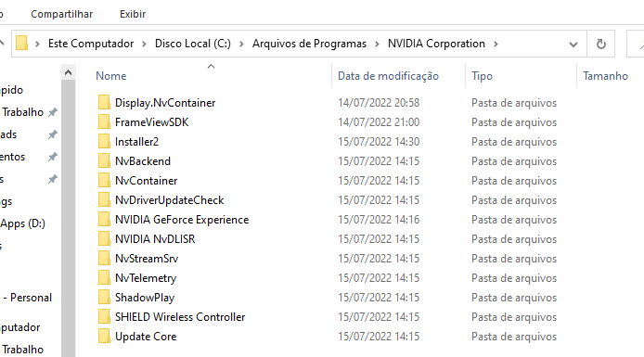Expand chevron after Disco Local (C:) breadcrumb
Image resolution: width=644 pixels, height=357 pixels.
pos(241,44)
